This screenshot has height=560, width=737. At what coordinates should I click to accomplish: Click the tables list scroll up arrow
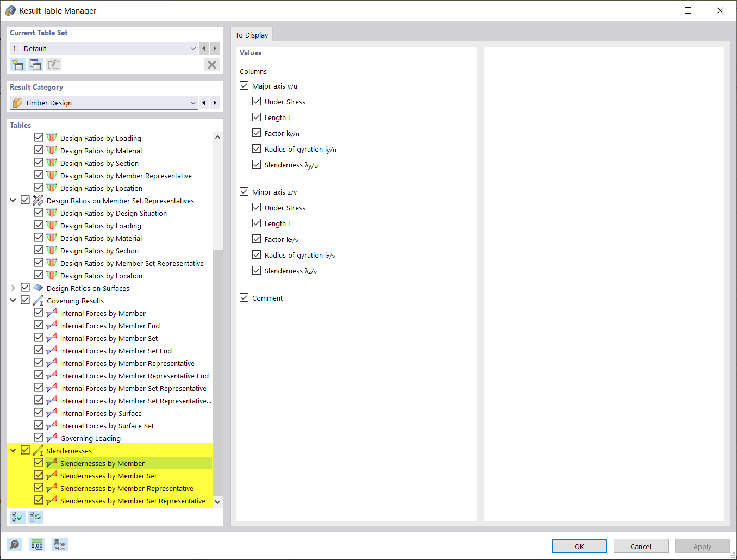coord(218,137)
